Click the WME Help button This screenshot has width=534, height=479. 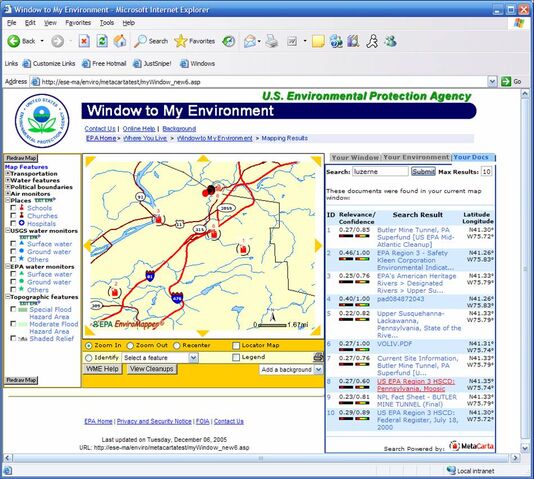102,369
